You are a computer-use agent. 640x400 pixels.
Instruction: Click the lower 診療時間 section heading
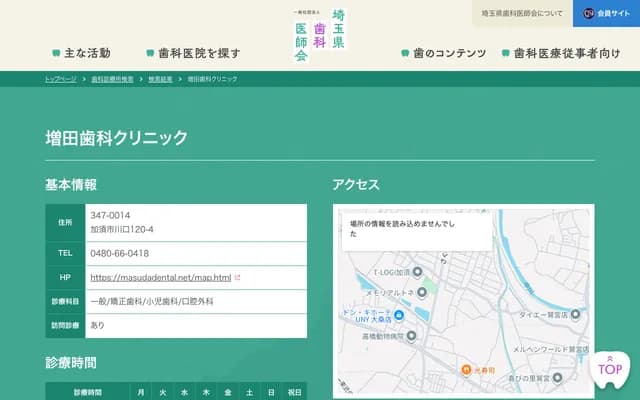(71, 362)
